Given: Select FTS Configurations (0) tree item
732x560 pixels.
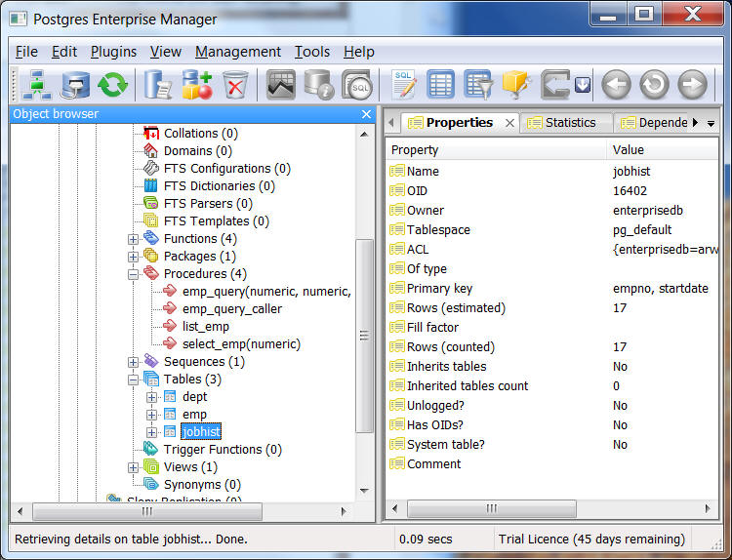Looking at the screenshot, I should [226, 169].
